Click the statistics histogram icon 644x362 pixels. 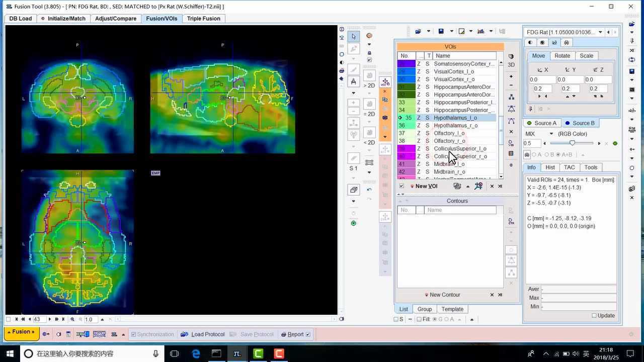(480, 31)
